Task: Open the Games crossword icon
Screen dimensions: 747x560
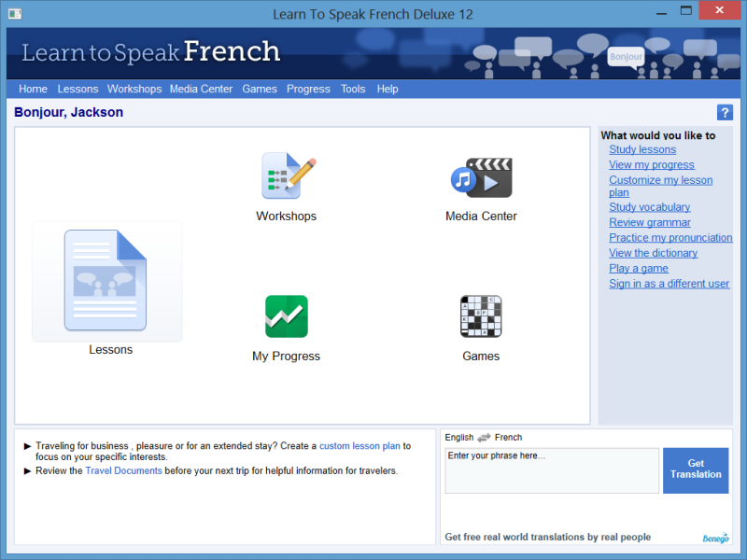Action: coord(481,316)
